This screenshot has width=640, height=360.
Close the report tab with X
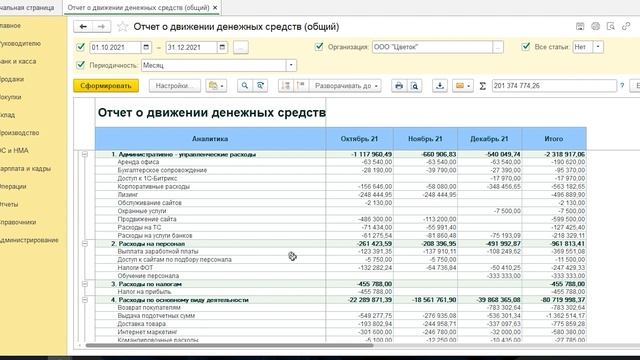pyautogui.click(x=215, y=8)
